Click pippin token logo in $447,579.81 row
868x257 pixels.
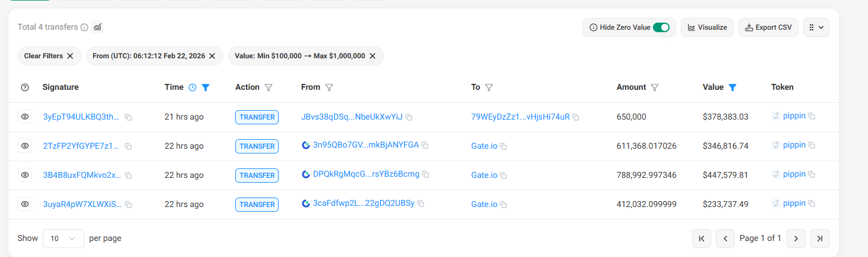click(775, 174)
